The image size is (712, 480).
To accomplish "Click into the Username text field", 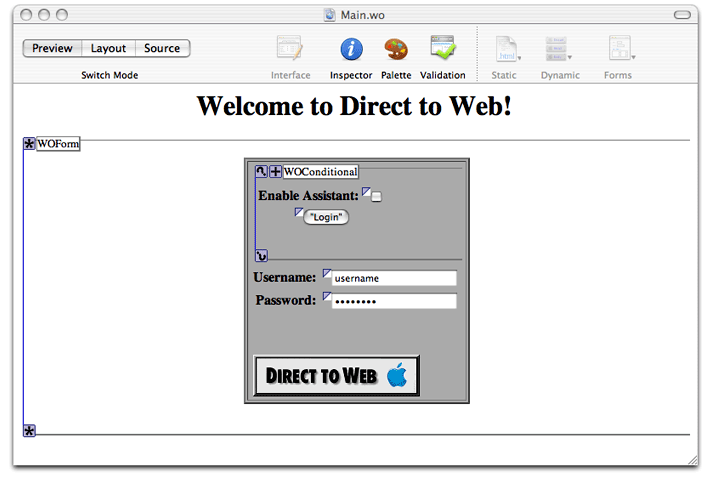I will 393,278.
